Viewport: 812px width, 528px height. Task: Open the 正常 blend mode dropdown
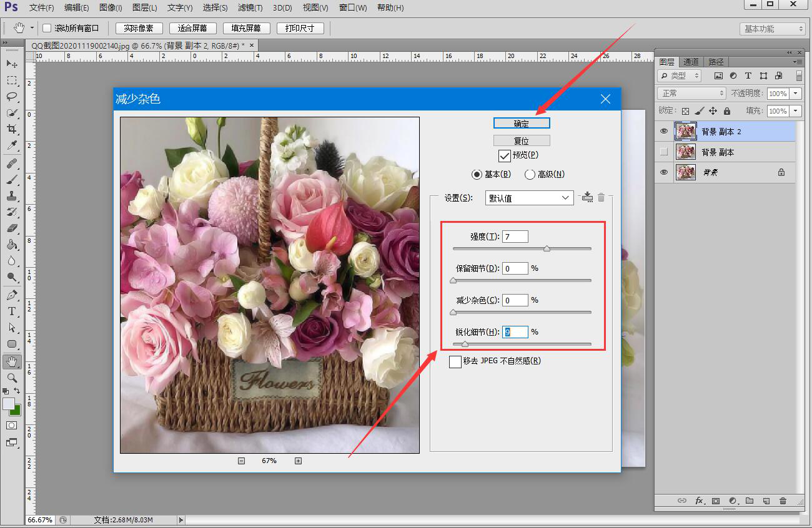click(x=691, y=93)
